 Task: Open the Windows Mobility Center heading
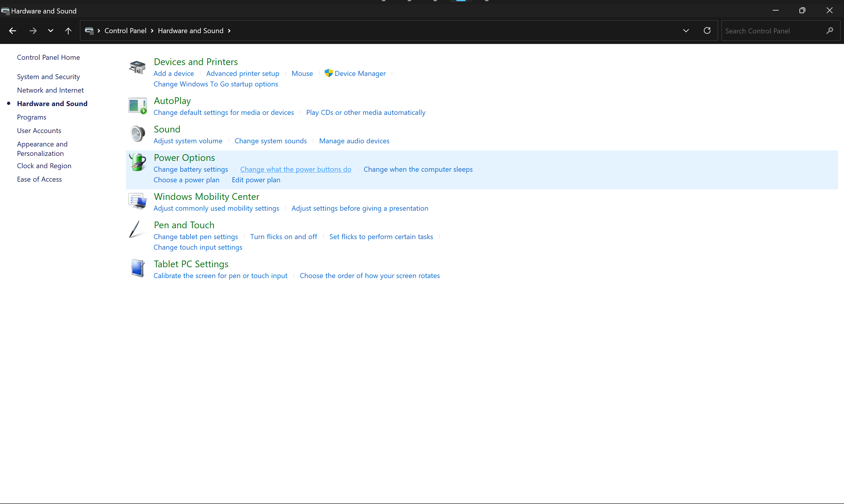click(206, 197)
